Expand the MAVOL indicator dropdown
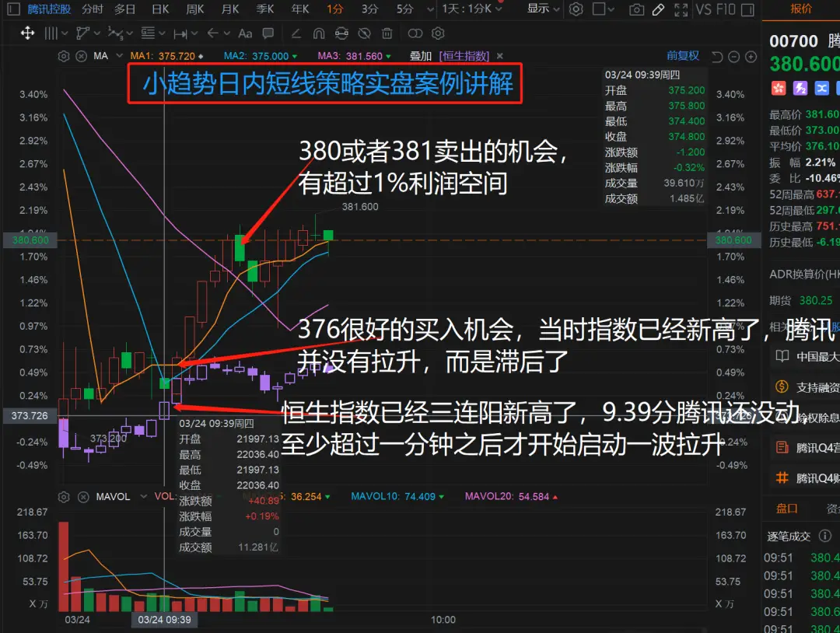The image size is (840, 633). tap(143, 496)
